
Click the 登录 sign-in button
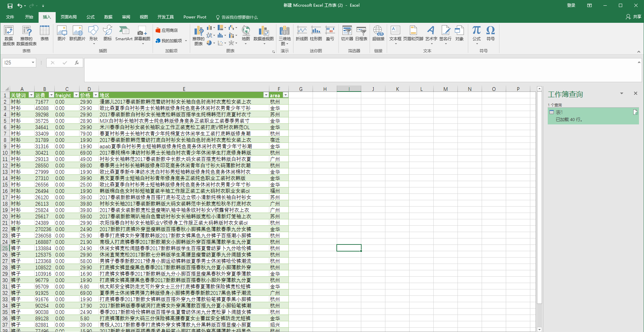pos(571,5)
